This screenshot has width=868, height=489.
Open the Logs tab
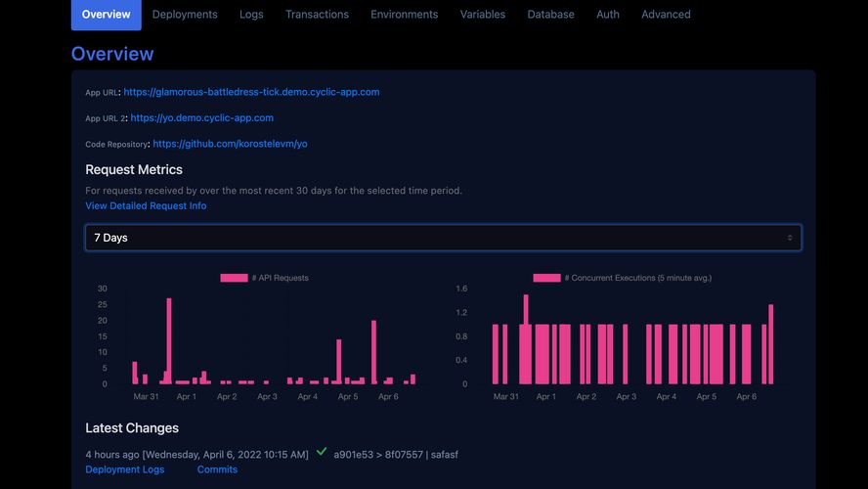251,15
